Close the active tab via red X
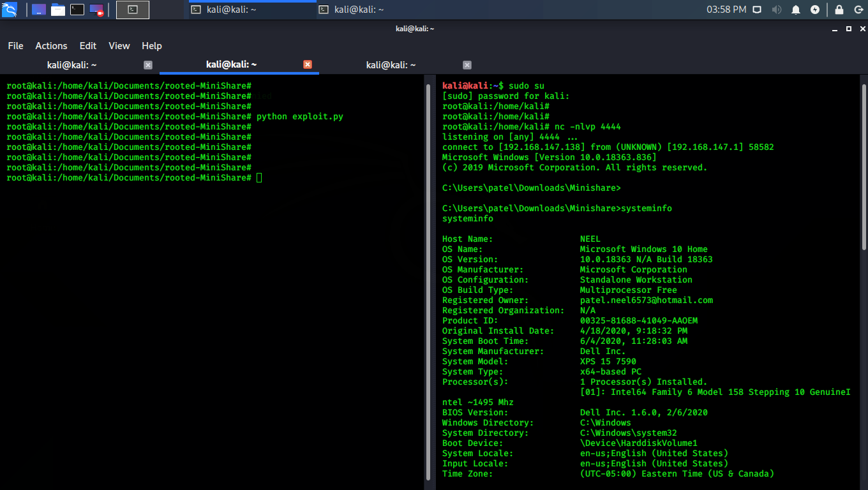 (308, 64)
